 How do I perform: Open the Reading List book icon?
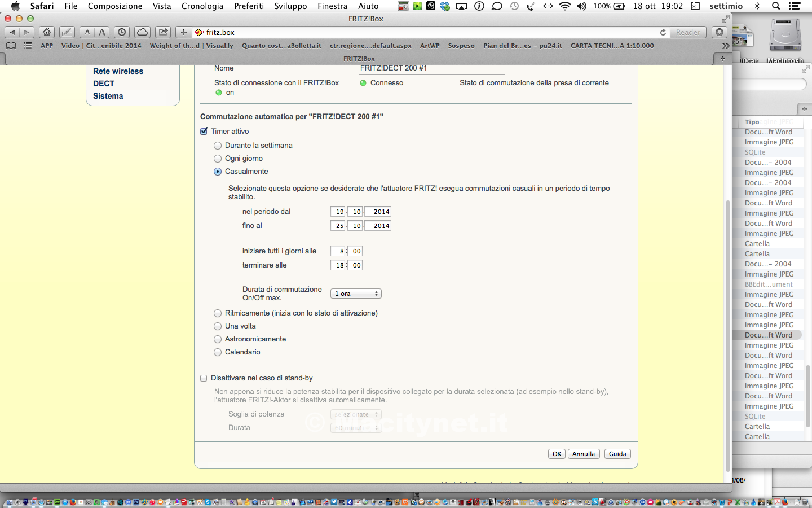[11, 46]
